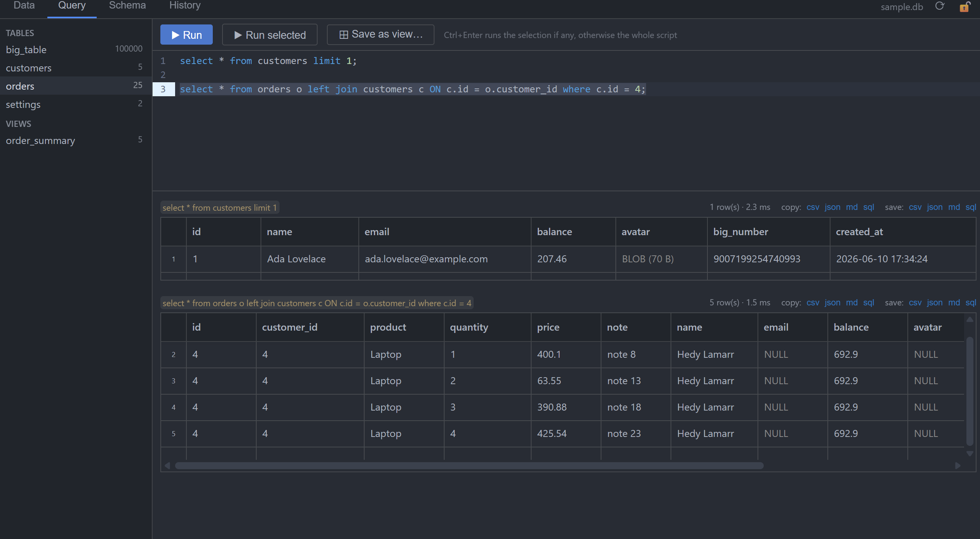Screen dimensions: 980x539
Task: Save first result as csv
Action: (915, 207)
